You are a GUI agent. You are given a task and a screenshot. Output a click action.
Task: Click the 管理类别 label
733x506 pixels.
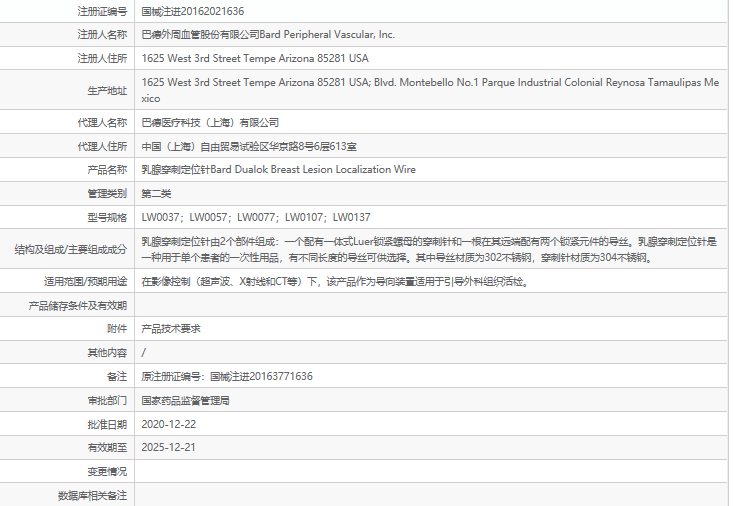click(107, 194)
